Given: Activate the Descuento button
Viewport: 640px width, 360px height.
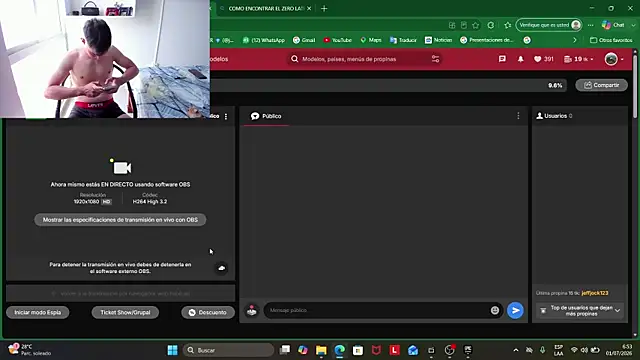Looking at the screenshot, I should tap(208, 312).
